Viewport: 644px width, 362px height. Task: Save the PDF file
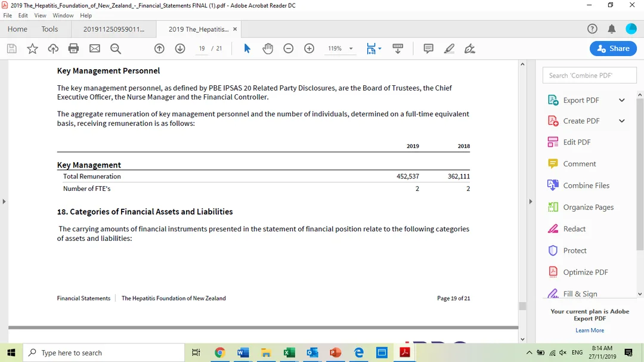coord(12,48)
